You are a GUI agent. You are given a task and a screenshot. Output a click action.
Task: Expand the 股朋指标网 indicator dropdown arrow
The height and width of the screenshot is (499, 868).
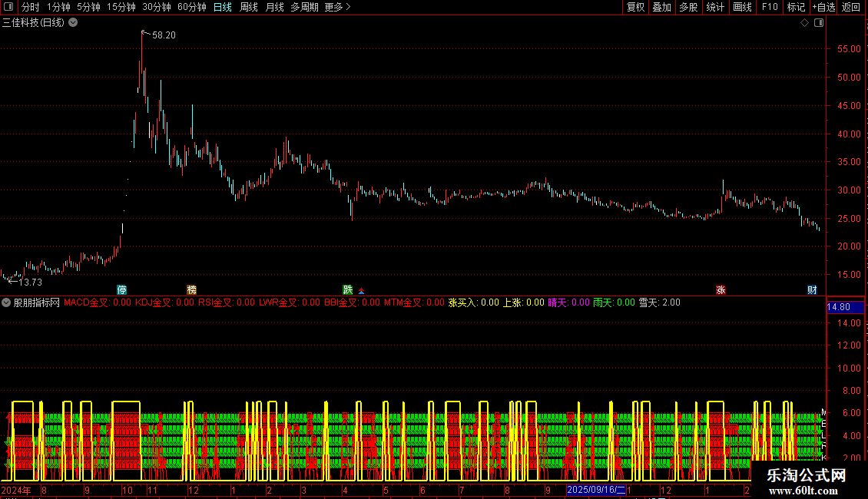point(6,302)
